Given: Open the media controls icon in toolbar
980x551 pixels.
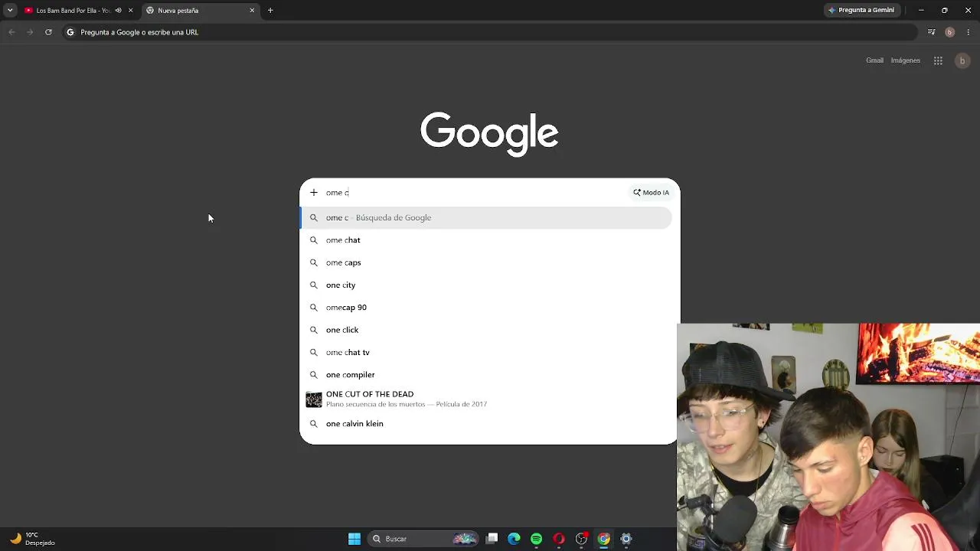Looking at the screenshot, I should coord(931,32).
